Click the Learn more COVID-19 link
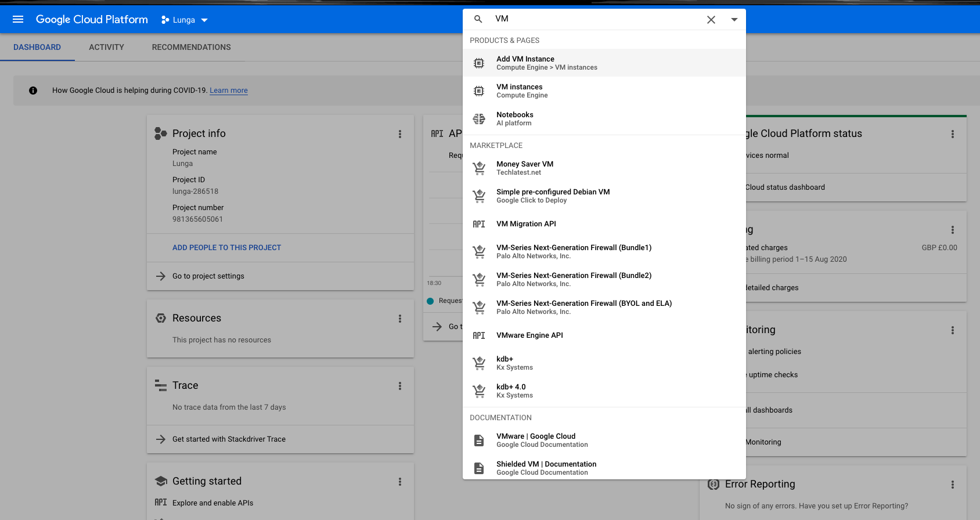The width and height of the screenshot is (980, 520). 229,91
